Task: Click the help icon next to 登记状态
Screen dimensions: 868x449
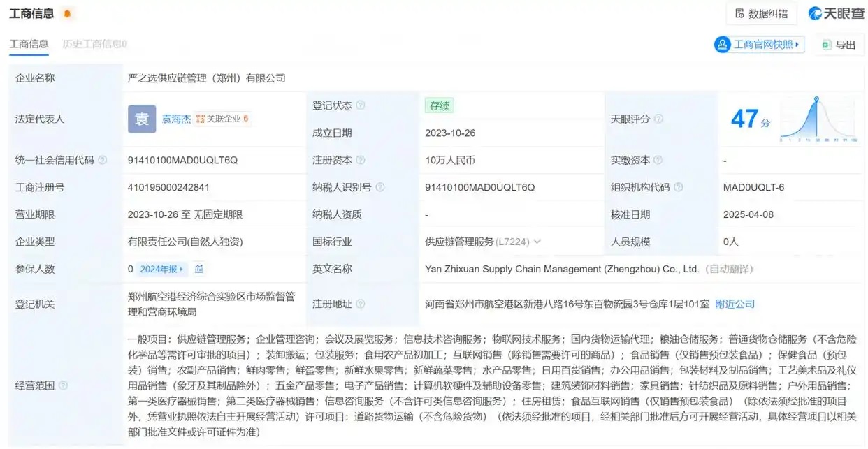Action: (x=361, y=105)
